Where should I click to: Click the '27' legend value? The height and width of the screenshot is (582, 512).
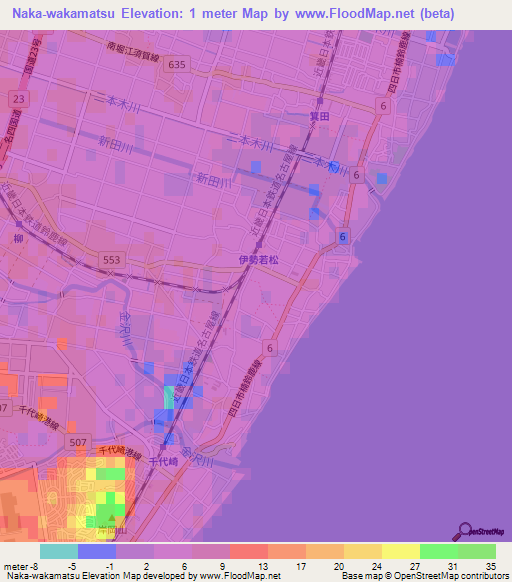pyautogui.click(x=415, y=566)
